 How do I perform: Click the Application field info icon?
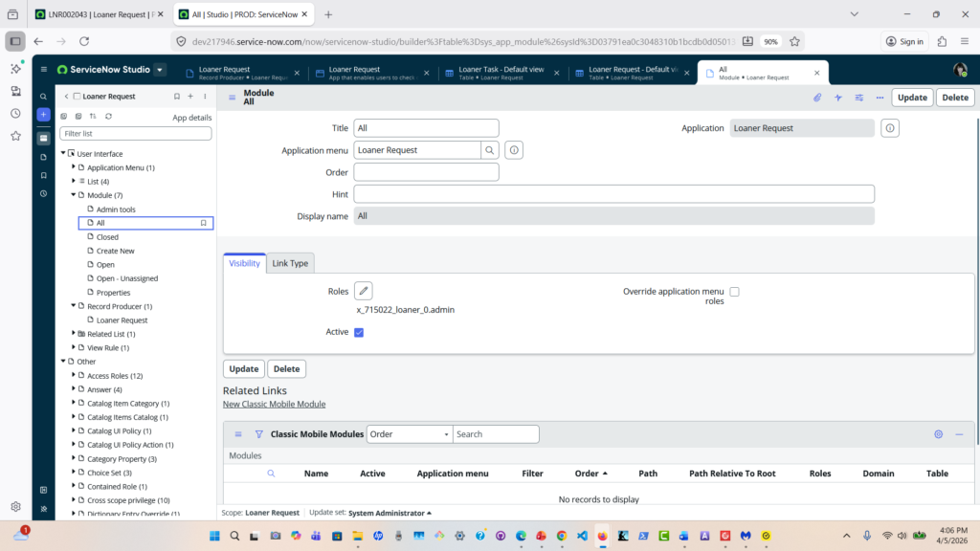[890, 128]
